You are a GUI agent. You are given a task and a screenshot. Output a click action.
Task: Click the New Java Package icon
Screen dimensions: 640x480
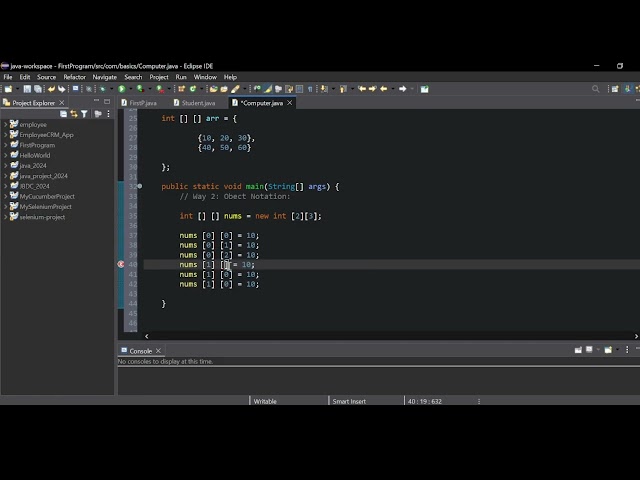(x=182, y=89)
